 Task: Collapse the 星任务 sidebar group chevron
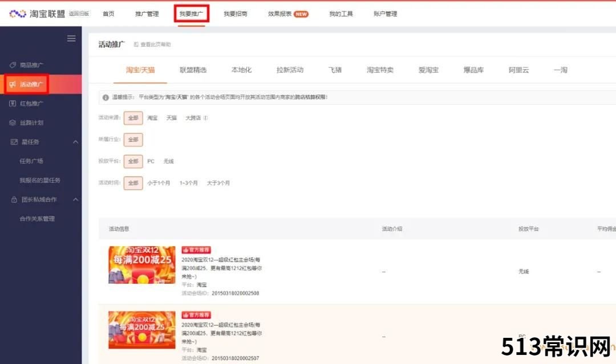(76, 142)
